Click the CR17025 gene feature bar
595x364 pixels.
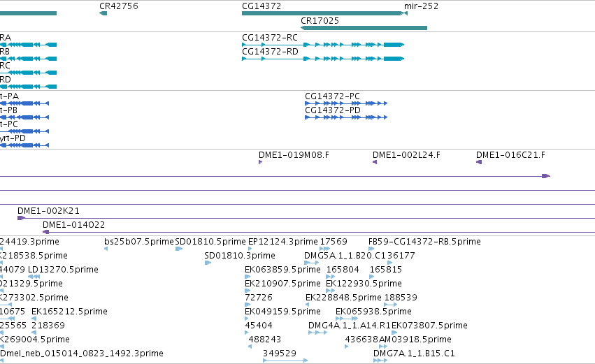pos(364,28)
